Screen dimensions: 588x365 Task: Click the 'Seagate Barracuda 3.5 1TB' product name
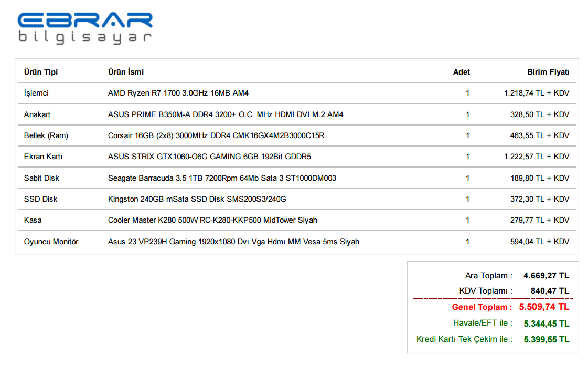point(222,178)
